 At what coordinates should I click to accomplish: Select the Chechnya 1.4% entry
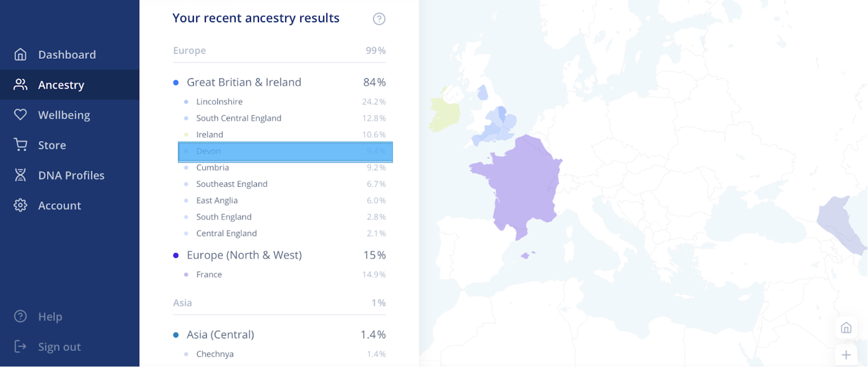285,354
